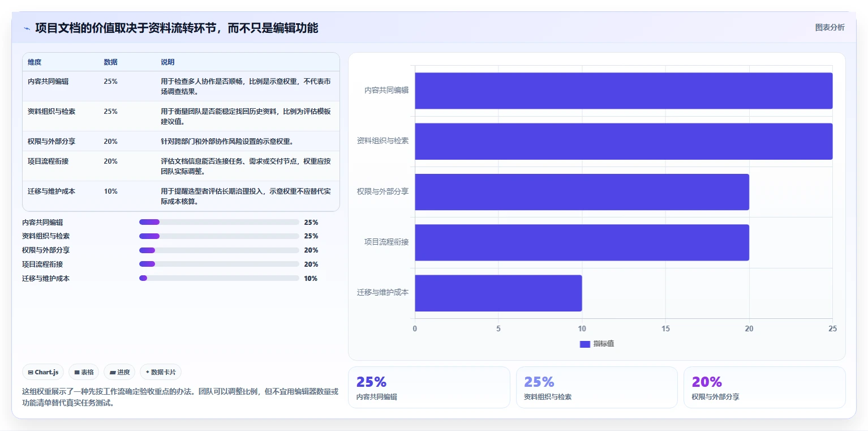Viewport: 868px width, 431px height.
Task: Click the 数据 table column header
Action: pyautogui.click(x=111, y=62)
